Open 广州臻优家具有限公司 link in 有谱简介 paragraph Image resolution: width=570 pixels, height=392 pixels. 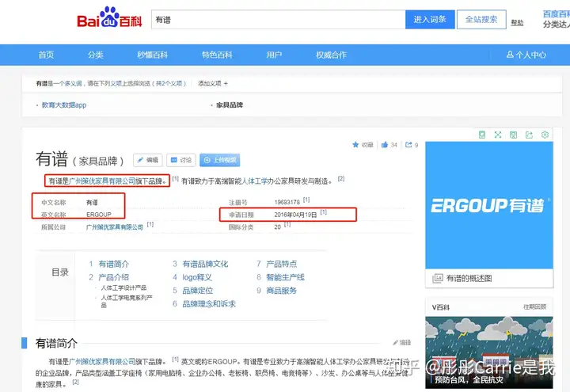pyautogui.click(x=102, y=361)
